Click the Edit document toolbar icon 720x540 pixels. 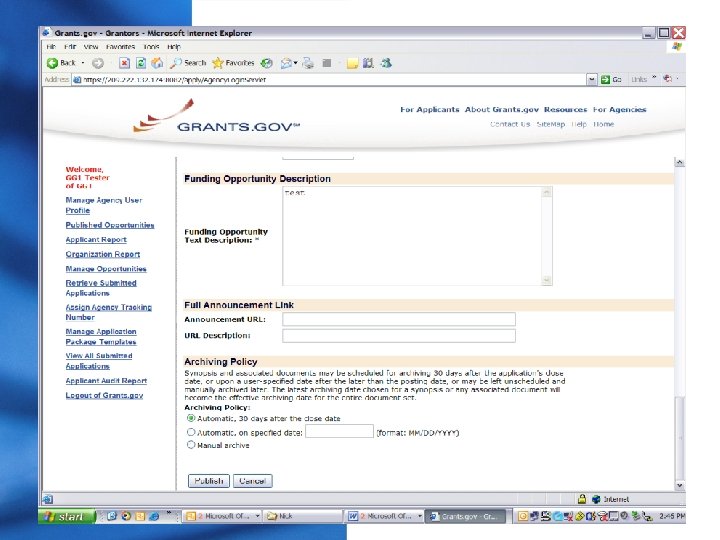pyautogui.click(x=327, y=63)
